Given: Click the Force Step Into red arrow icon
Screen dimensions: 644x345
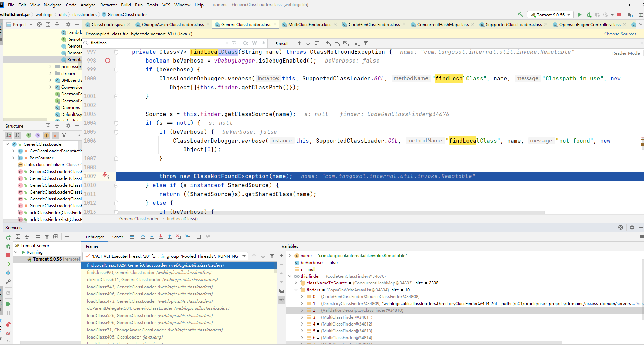Looking at the screenshot, I should [x=161, y=237].
